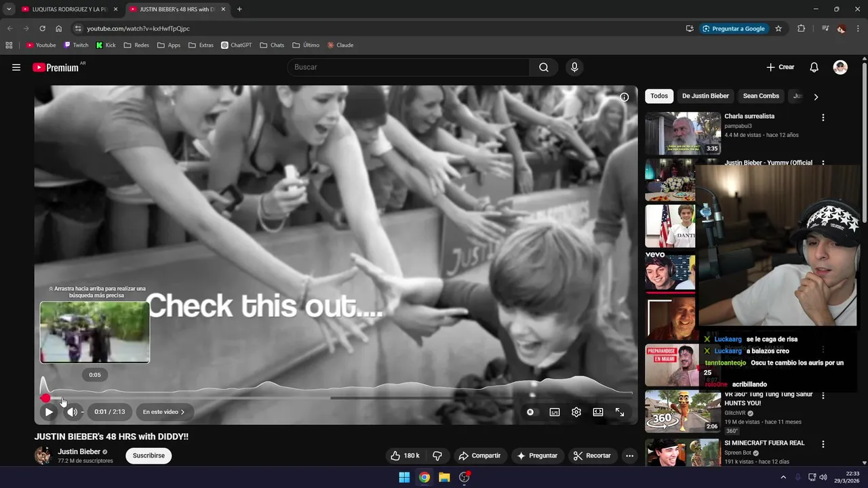The width and height of the screenshot is (868, 488).
Task: Open more actions ellipsis below video
Action: (x=629, y=455)
